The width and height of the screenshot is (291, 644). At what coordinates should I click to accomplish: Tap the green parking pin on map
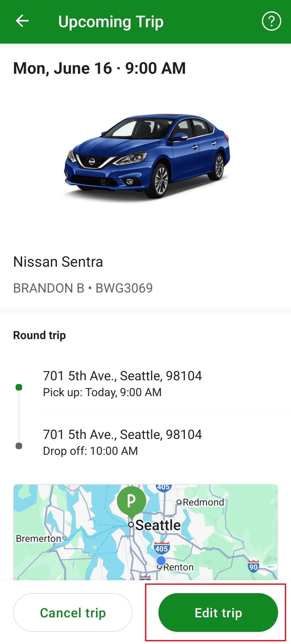(131, 501)
